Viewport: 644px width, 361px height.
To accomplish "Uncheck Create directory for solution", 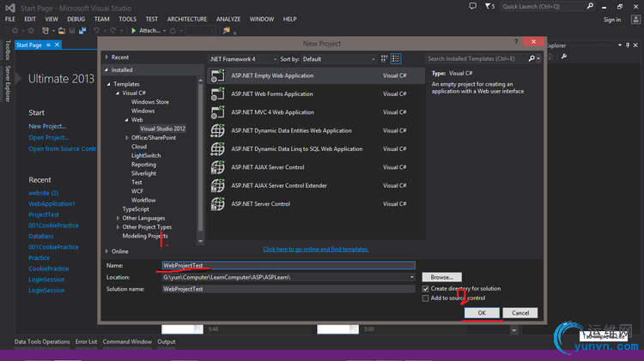I will click(426, 289).
